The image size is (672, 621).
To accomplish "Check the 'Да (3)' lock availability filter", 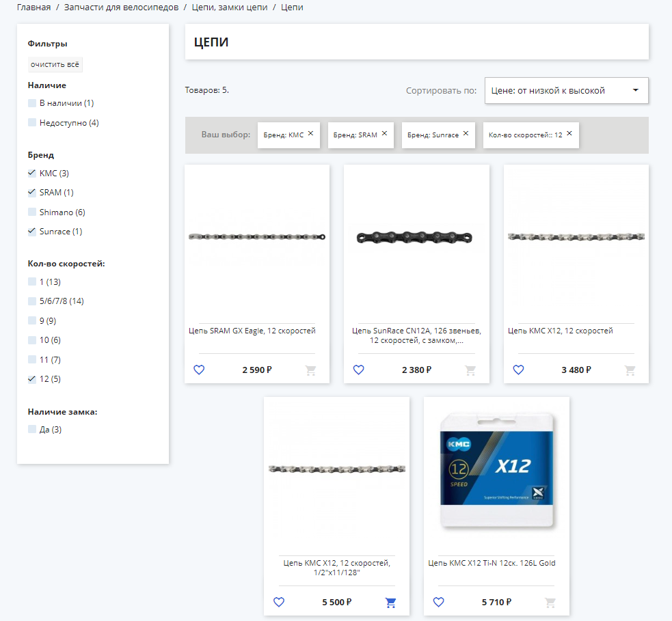I will 31,429.
